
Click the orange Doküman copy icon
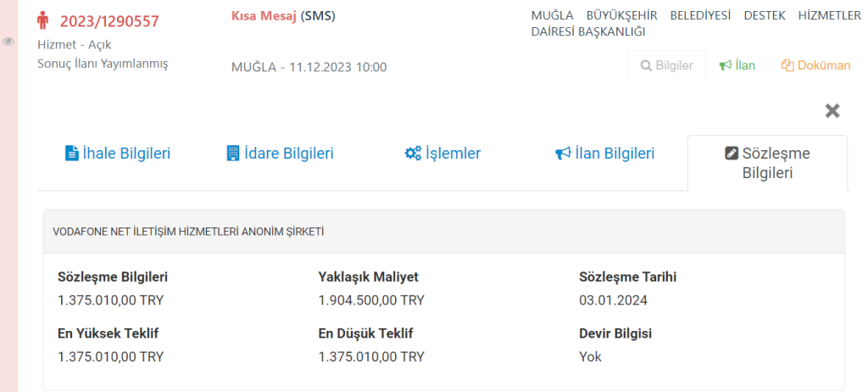[787, 65]
